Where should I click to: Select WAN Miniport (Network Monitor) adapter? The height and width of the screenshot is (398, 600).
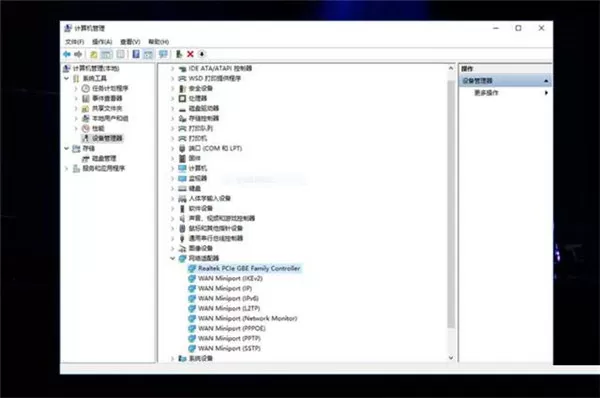tap(248, 318)
